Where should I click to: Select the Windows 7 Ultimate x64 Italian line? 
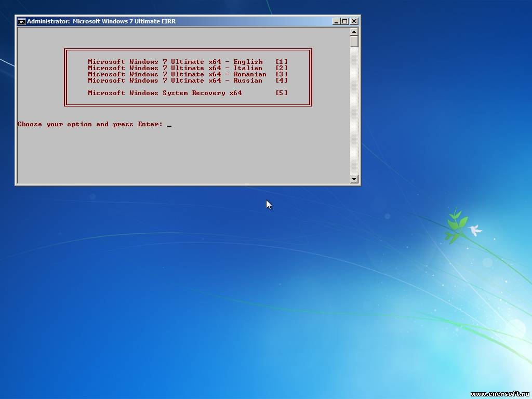pos(175,68)
